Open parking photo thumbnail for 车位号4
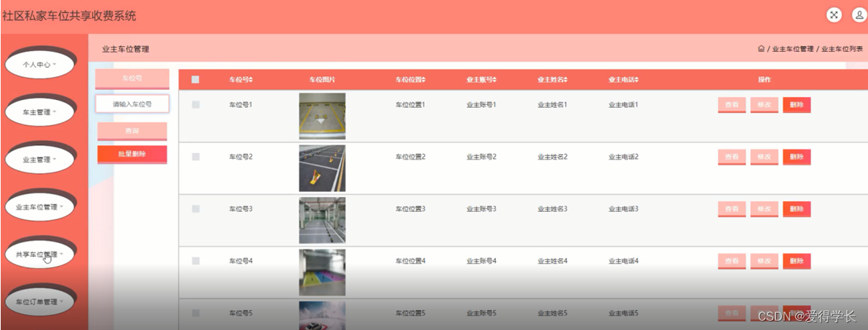Screen dimensions: 868x330 (322, 272)
